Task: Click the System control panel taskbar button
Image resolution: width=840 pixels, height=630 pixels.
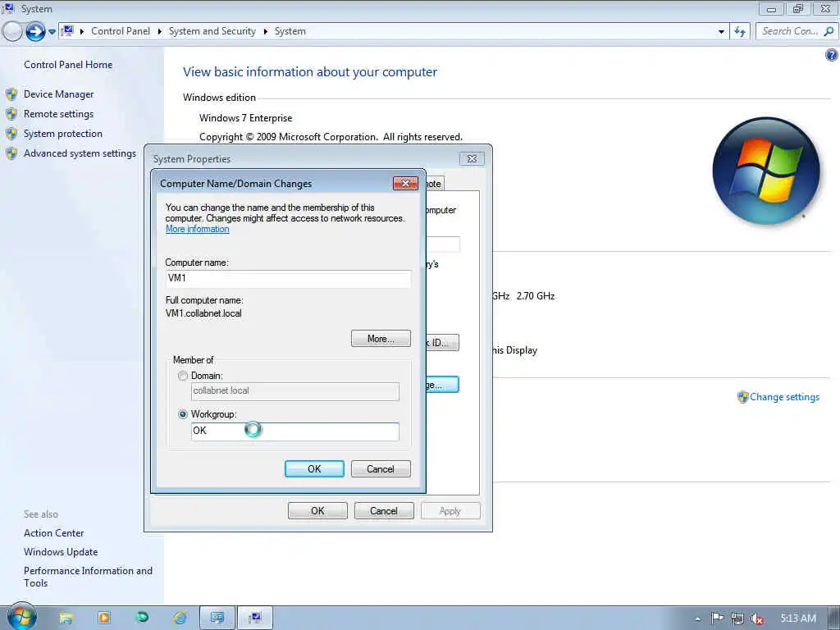Action: 255,619
